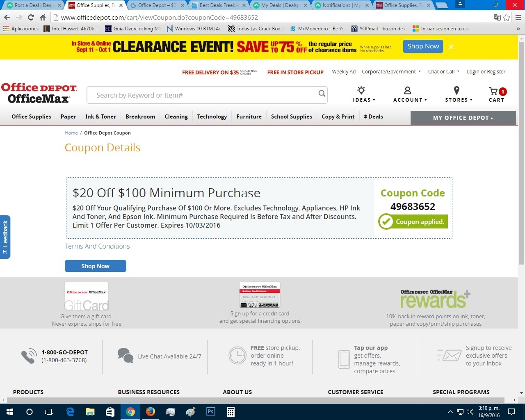This screenshot has height=420, width=525.
Task: Dismiss the clearance event banner
Action: point(451,47)
